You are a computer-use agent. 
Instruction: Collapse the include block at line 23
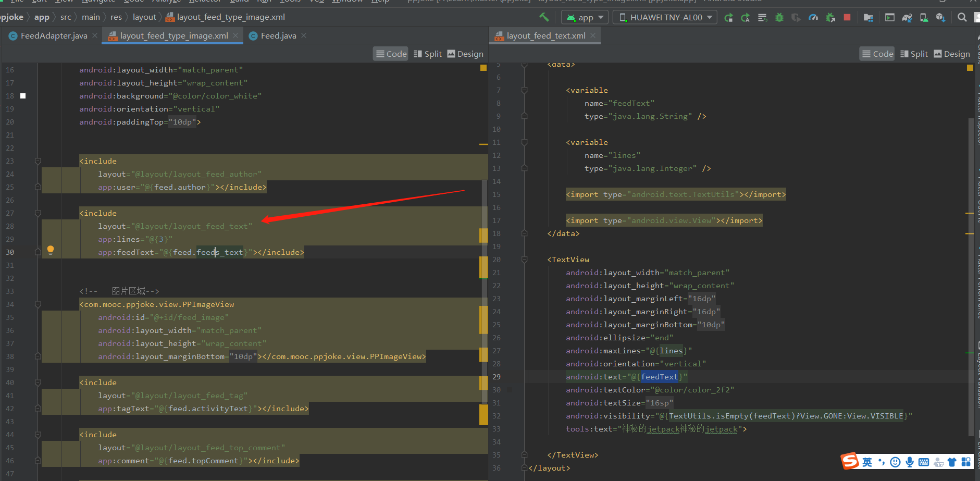(38, 161)
